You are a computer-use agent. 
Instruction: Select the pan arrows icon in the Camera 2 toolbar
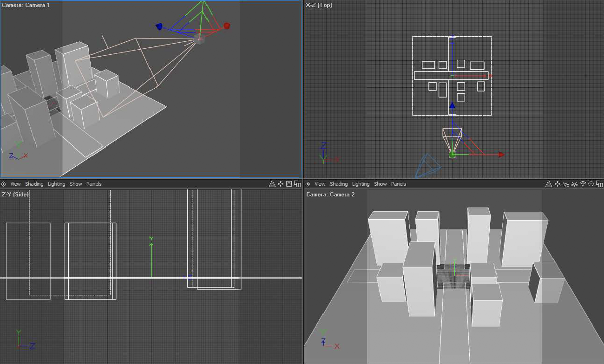click(x=558, y=184)
